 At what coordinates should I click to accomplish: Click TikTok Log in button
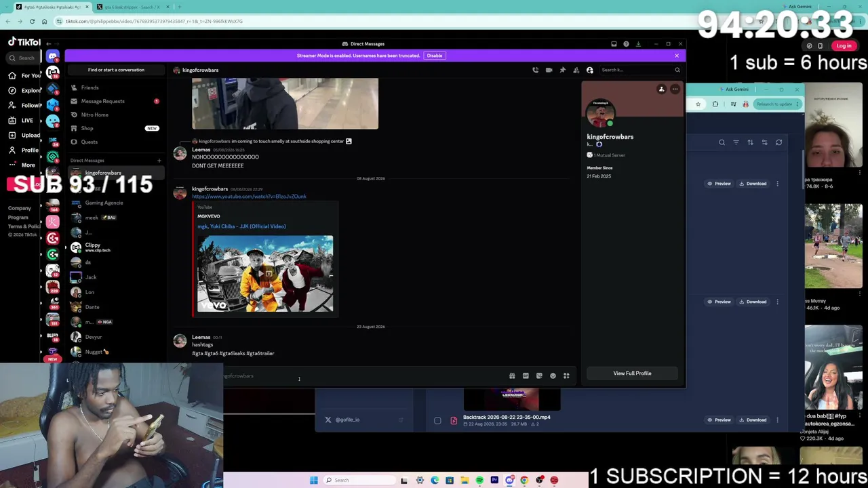[x=844, y=46]
